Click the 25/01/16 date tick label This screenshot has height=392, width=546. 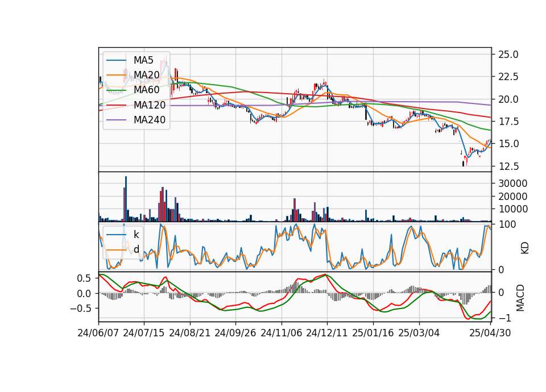click(x=373, y=333)
